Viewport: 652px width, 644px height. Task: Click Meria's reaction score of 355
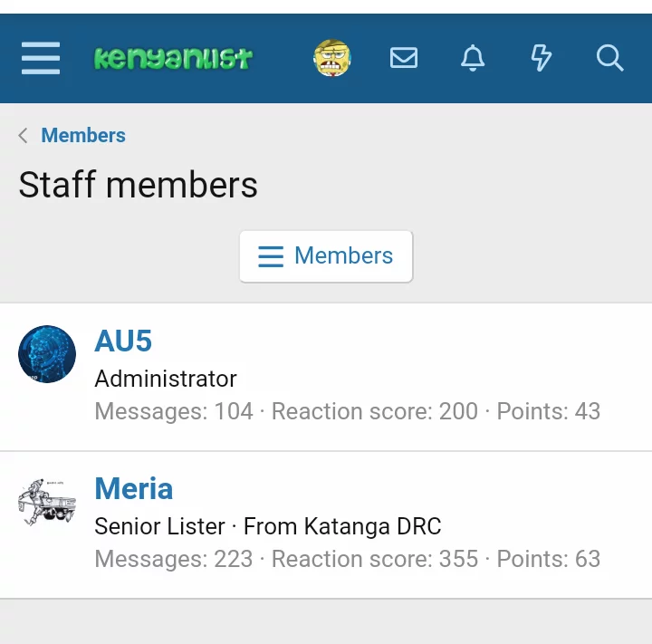point(458,559)
